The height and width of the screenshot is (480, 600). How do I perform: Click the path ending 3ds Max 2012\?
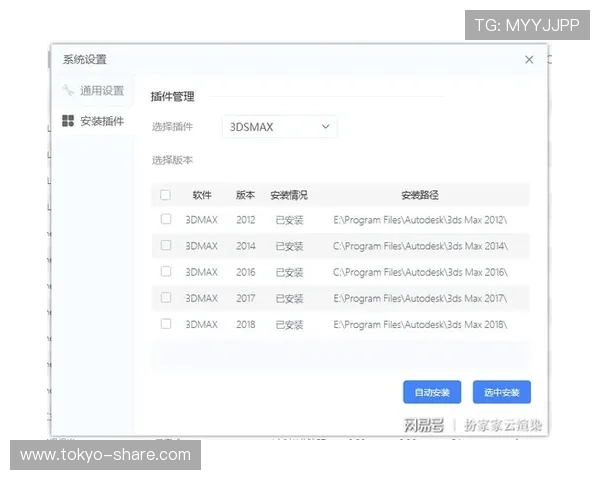420,220
